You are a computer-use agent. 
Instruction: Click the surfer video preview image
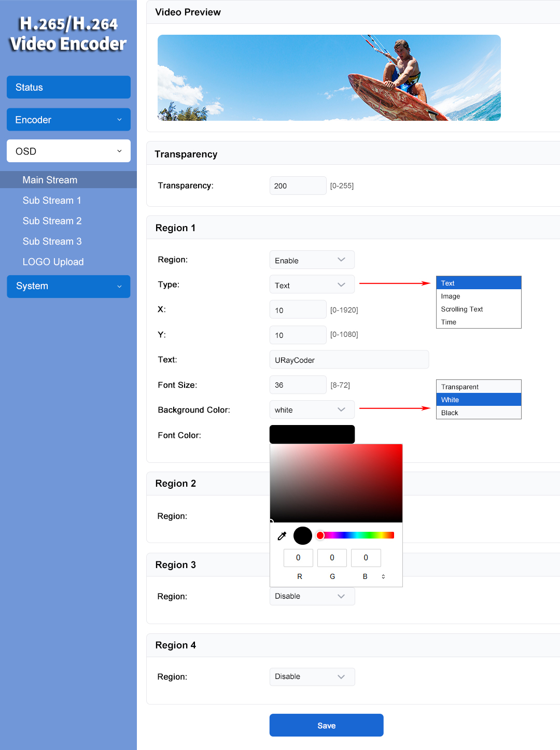point(329,78)
